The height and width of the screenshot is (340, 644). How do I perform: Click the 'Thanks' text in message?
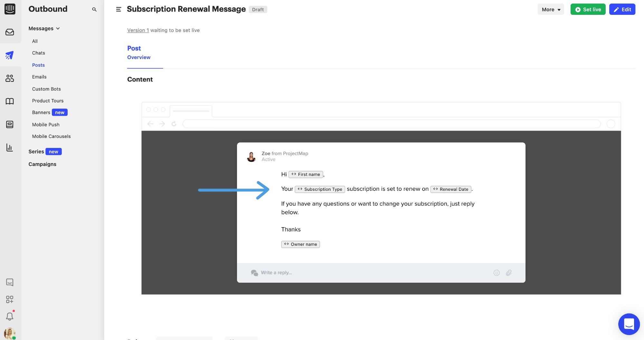pos(291,229)
